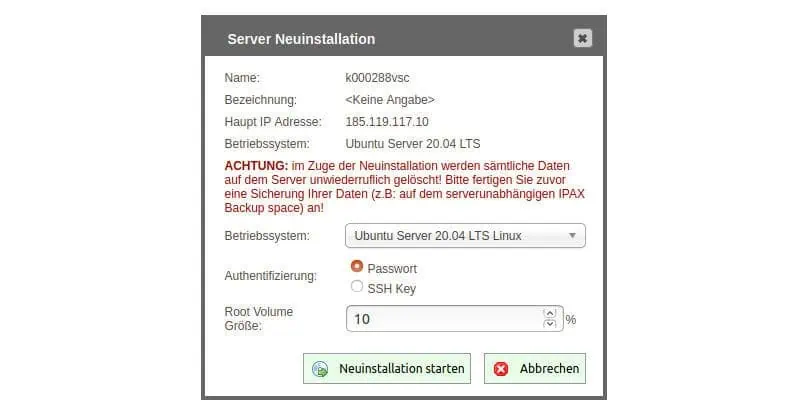This screenshot has width=785, height=414.
Task: Choose the SSH Key radio option
Action: [x=357, y=287]
